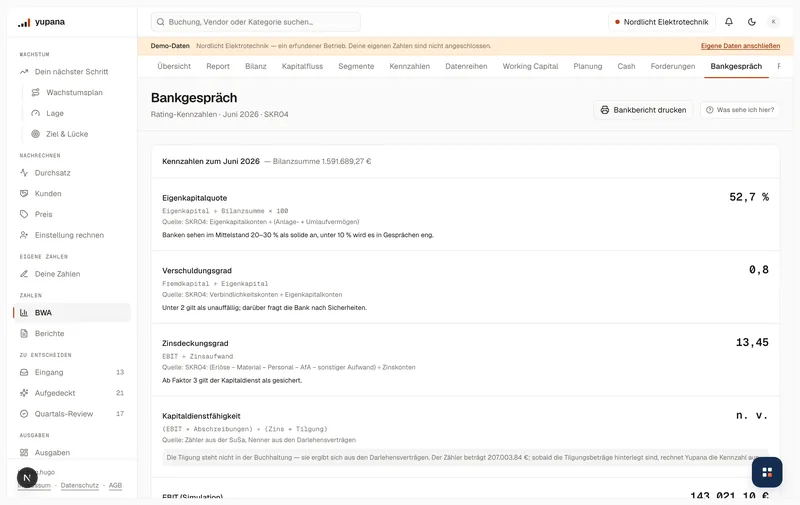This screenshot has height=505, width=800.
Task: Open Aufgedeckt with 21 items
Action: click(71, 393)
